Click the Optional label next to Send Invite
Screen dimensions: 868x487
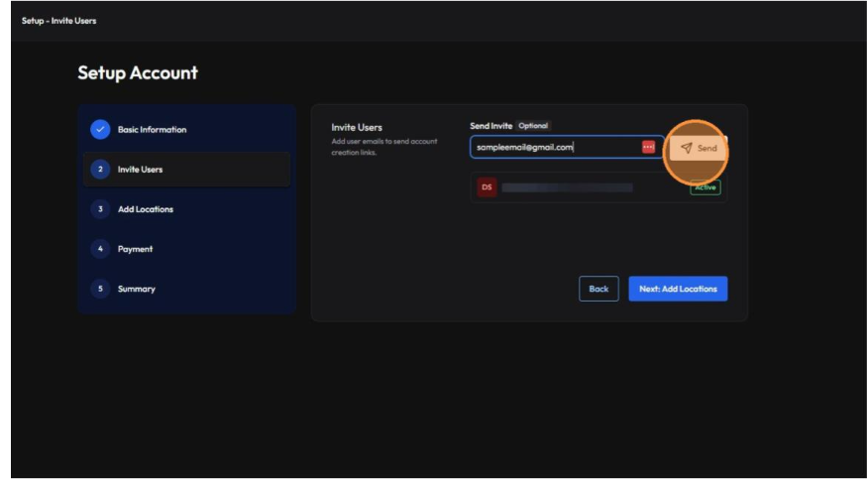533,126
